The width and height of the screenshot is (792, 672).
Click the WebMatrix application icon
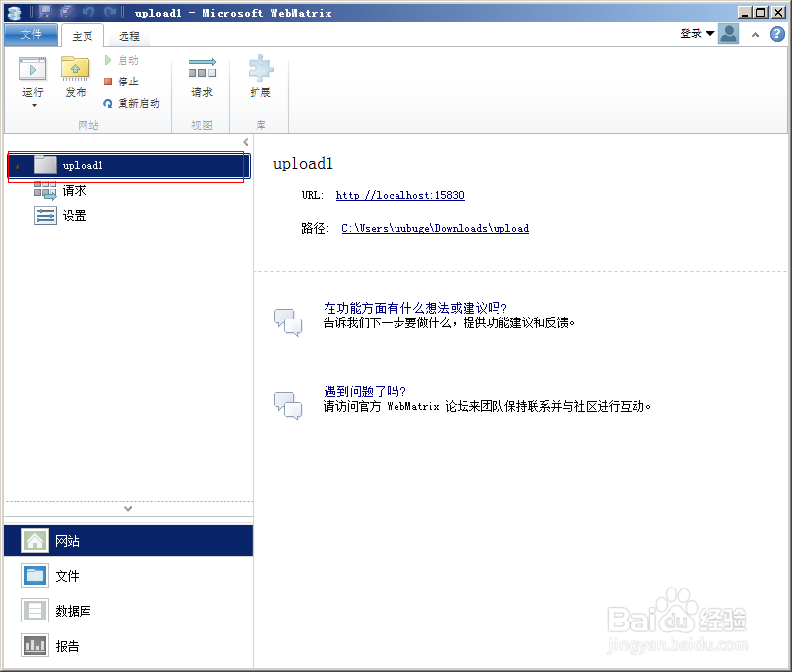point(16,13)
